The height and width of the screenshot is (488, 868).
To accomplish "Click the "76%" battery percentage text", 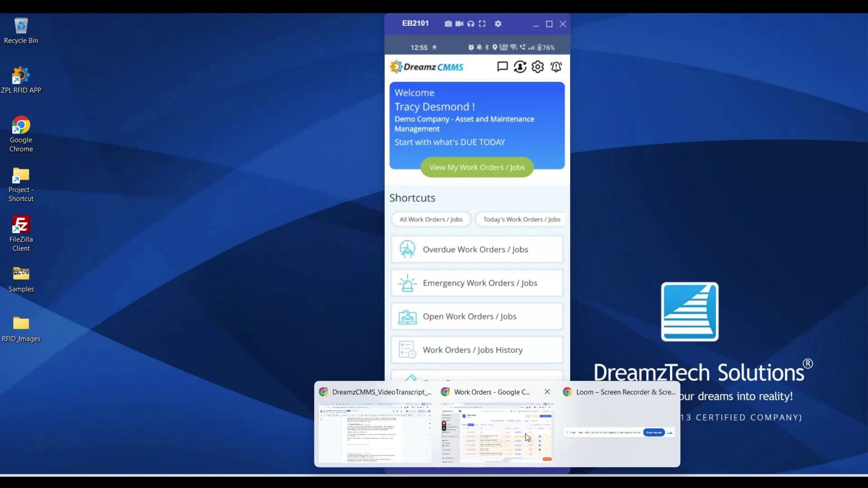I will [548, 48].
